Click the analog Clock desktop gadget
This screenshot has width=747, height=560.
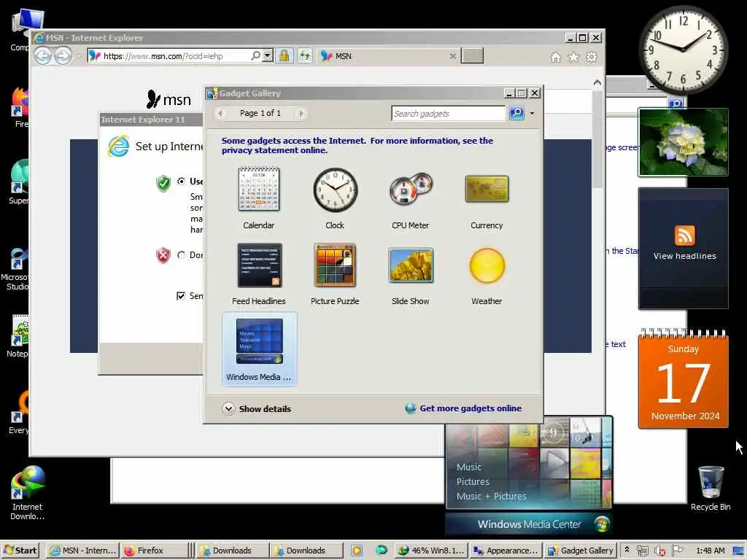pyautogui.click(x=683, y=50)
